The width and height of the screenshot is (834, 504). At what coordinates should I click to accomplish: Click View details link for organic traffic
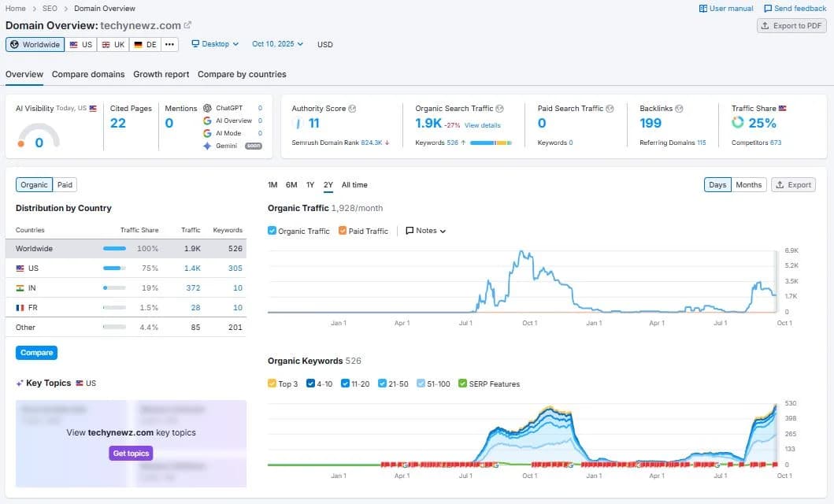tap(483, 125)
